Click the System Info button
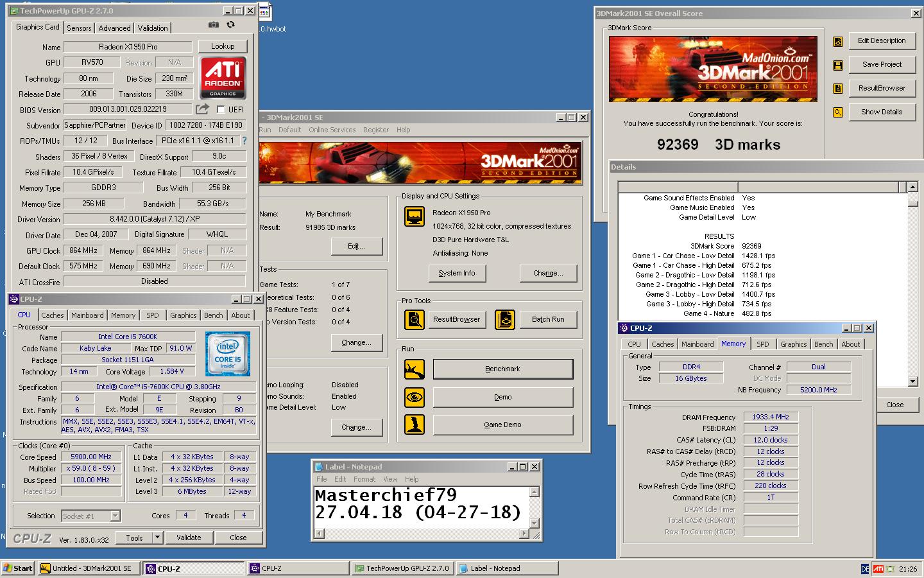Image resolution: width=924 pixels, height=578 pixels. (x=457, y=273)
